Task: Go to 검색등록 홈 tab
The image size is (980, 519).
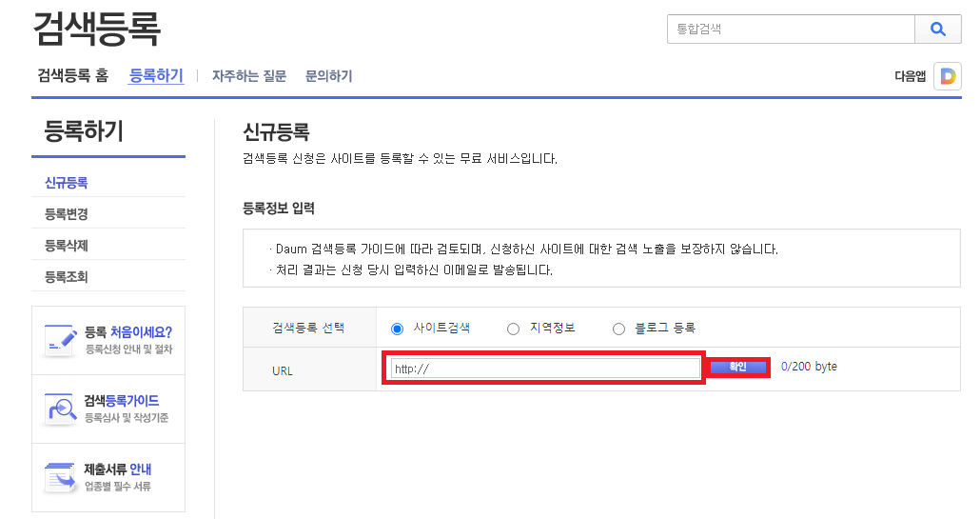Action: pyautogui.click(x=73, y=75)
